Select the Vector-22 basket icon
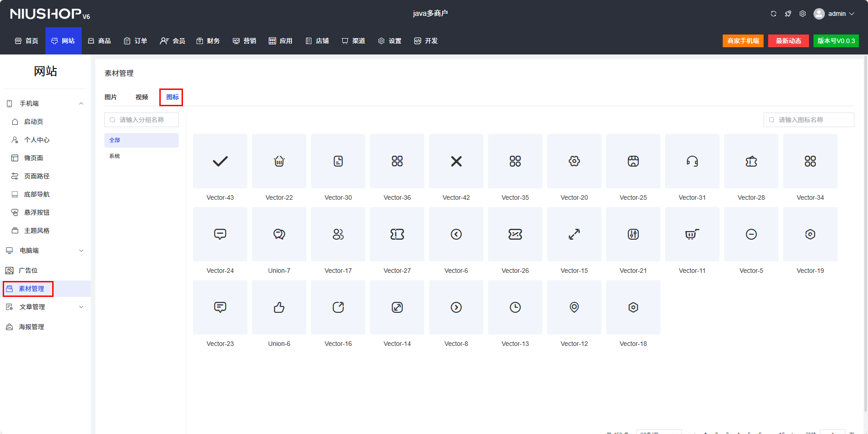The width and height of the screenshot is (868, 434). point(279,161)
